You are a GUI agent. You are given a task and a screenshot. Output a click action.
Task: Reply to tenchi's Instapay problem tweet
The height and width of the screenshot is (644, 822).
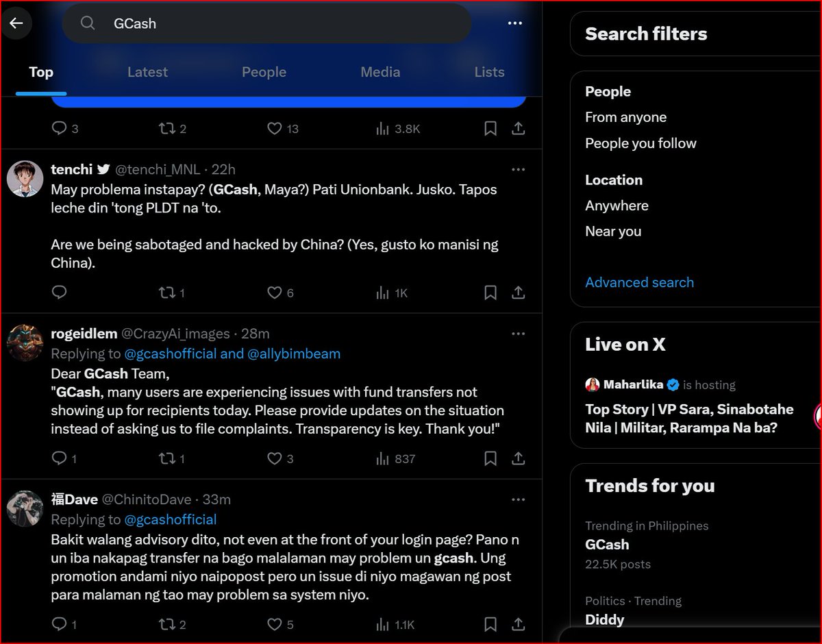[59, 292]
